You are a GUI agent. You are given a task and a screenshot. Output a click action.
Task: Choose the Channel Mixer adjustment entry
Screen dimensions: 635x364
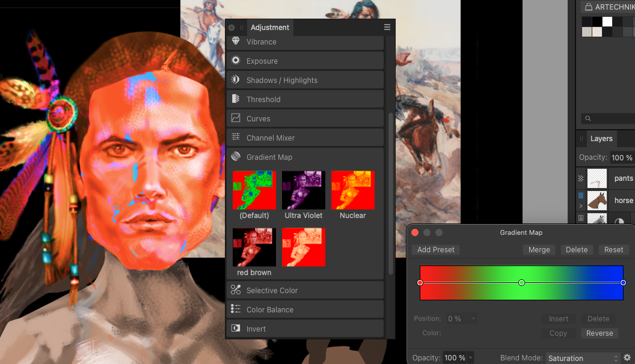pyautogui.click(x=305, y=138)
